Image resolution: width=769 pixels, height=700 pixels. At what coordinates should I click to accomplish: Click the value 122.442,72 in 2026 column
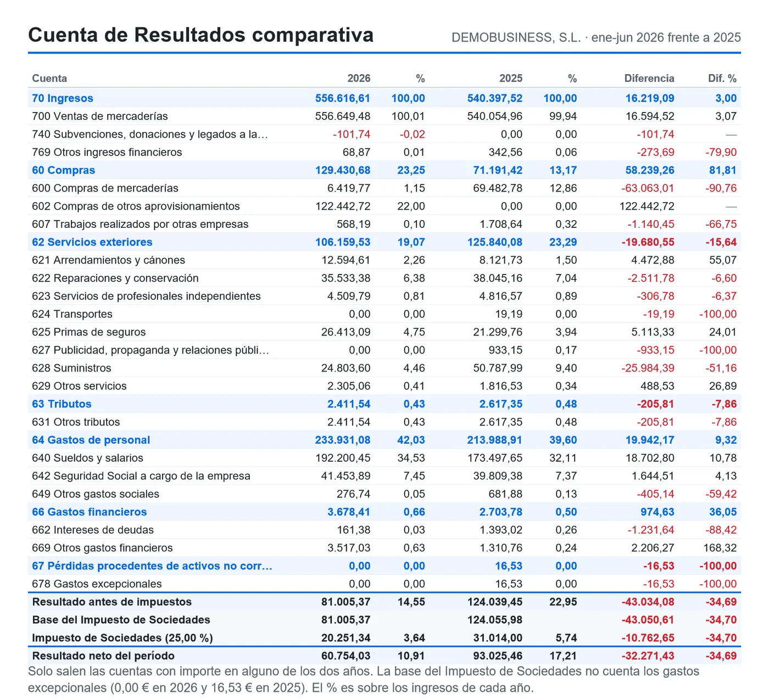coord(343,206)
